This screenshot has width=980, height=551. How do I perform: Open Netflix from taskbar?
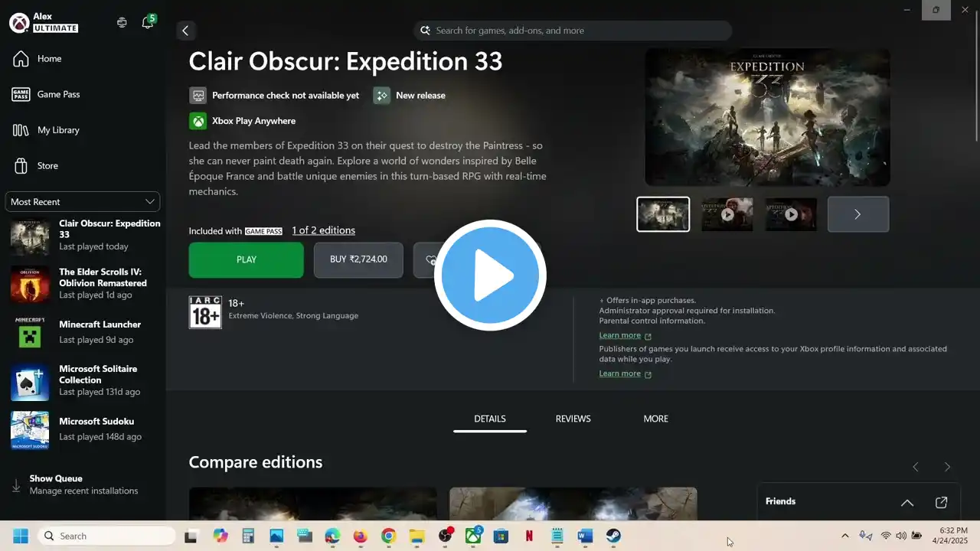(529, 536)
